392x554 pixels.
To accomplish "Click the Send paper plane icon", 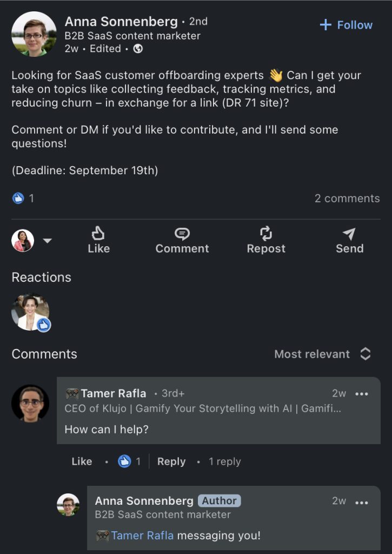I will click(349, 234).
